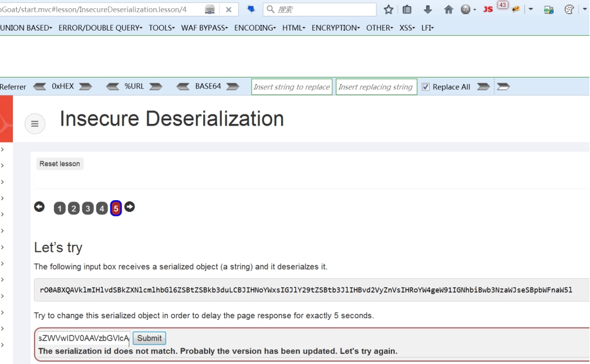This screenshot has height=364, width=590.
Task: Click the red JS toolbar icon
Action: (x=488, y=9)
